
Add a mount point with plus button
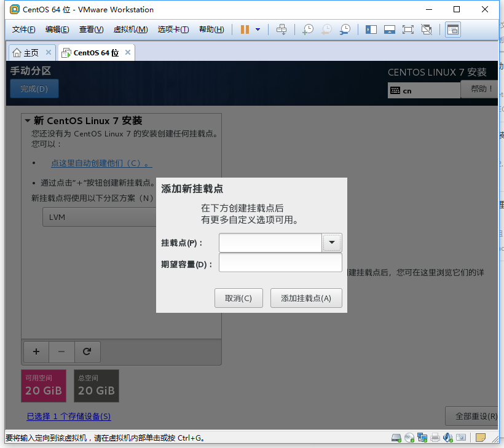pyautogui.click(x=36, y=352)
